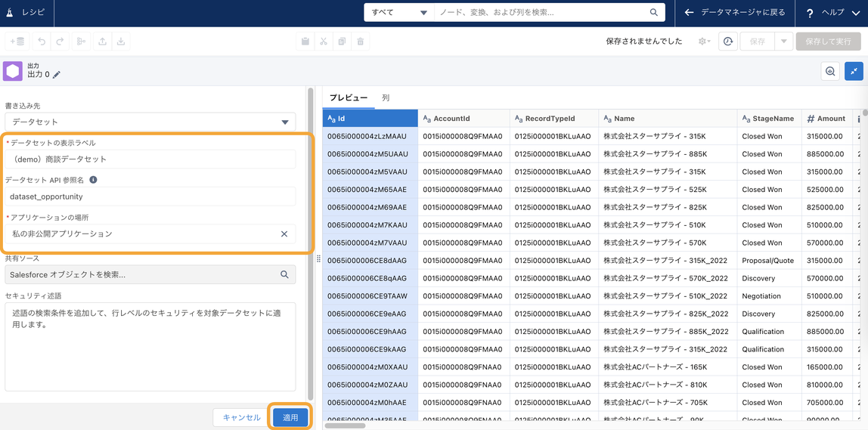Click the cell 0065i000006CE9TAAW
The image size is (868, 430).
point(370,296)
